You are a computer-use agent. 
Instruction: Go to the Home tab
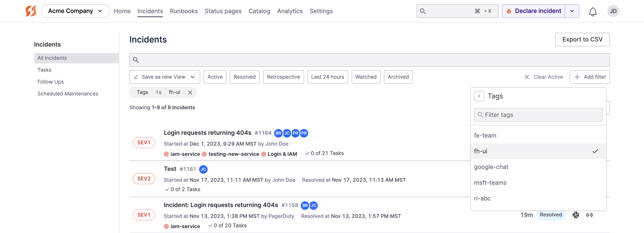(x=122, y=11)
